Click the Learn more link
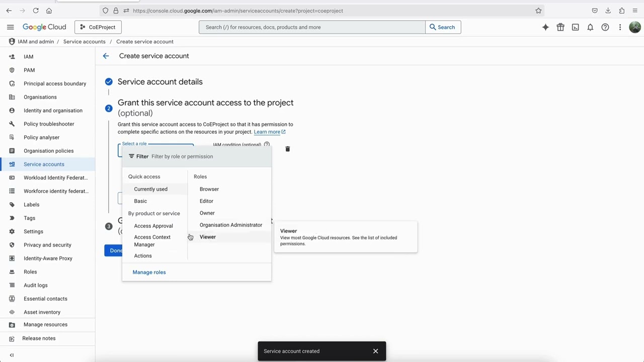 [x=270, y=132]
